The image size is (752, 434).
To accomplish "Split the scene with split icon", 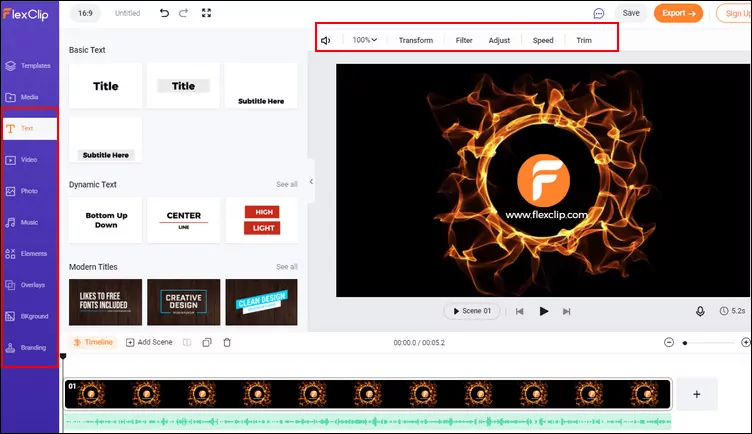I will 187,342.
